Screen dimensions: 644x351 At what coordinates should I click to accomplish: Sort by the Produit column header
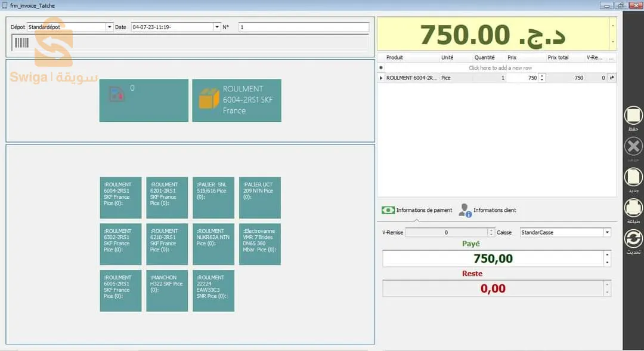[x=411, y=57]
